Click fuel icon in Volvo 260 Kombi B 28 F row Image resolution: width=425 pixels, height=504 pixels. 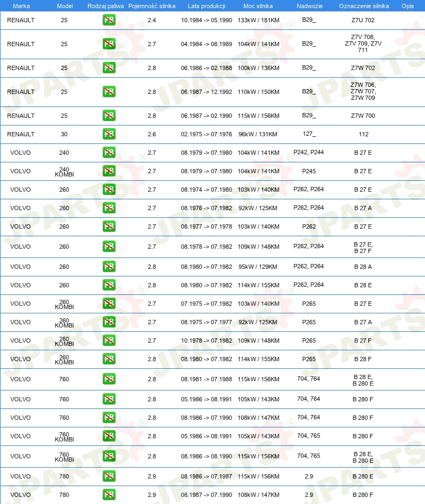click(109, 359)
